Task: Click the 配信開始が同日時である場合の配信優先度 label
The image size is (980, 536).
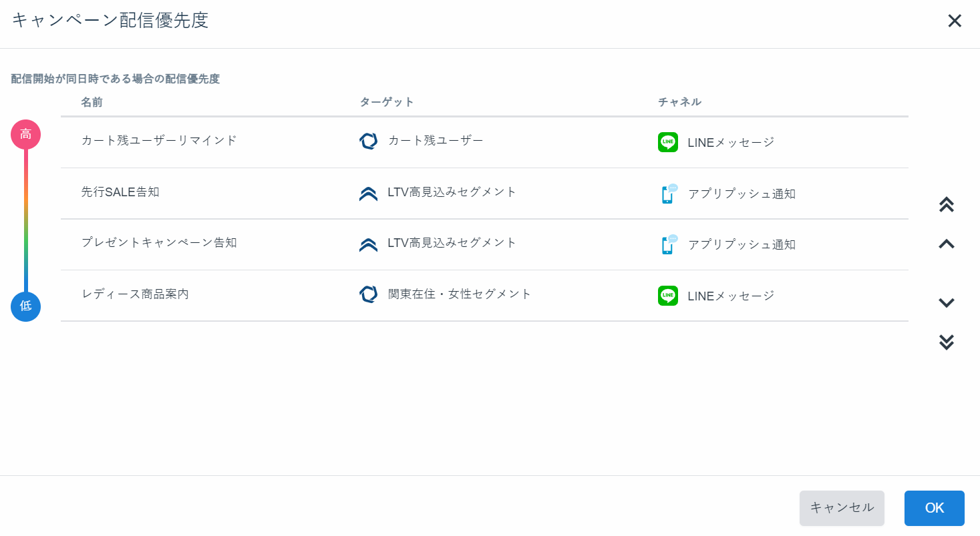Action: [x=116, y=79]
